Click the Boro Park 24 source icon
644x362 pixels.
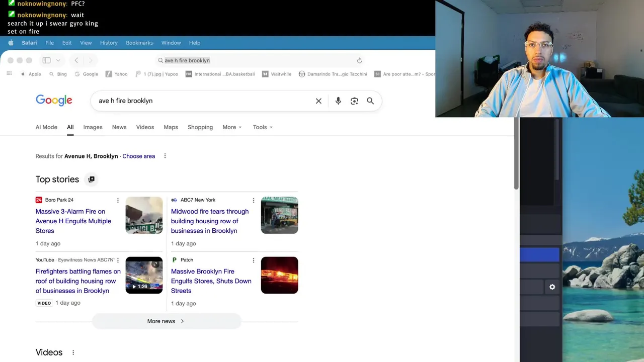39,200
